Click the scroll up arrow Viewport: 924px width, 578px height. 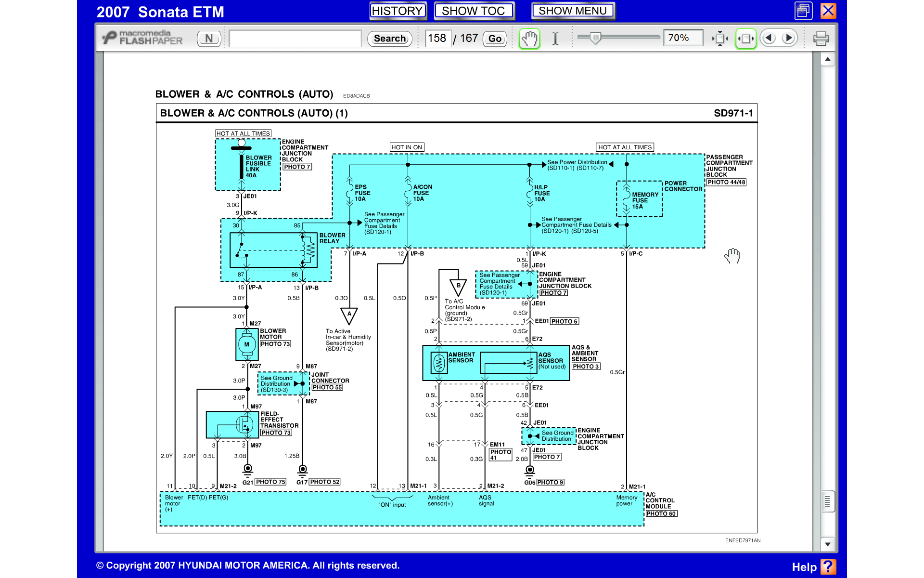(827, 59)
